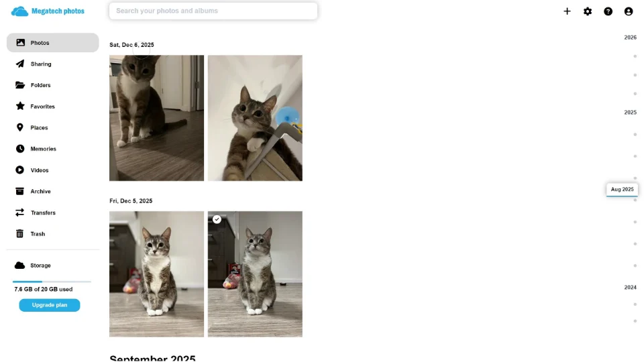The width and height of the screenshot is (644, 362).
Task: Open Places pin icon
Action: pyautogui.click(x=19, y=127)
